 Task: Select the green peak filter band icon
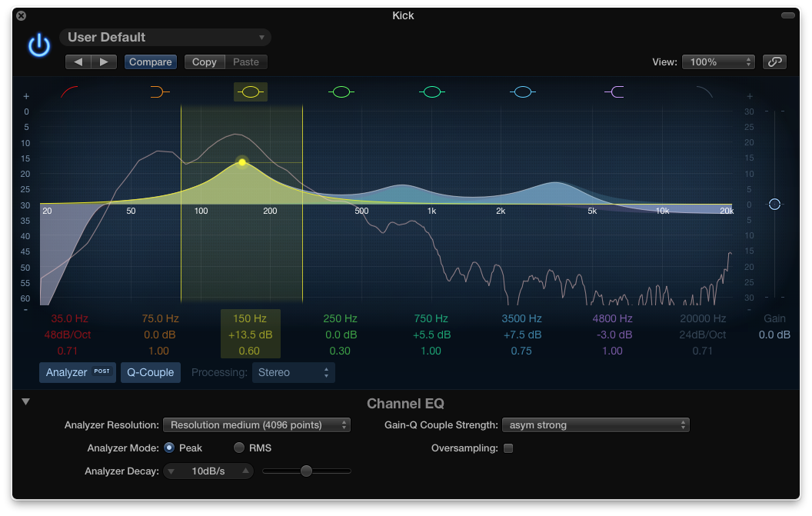pos(341,92)
